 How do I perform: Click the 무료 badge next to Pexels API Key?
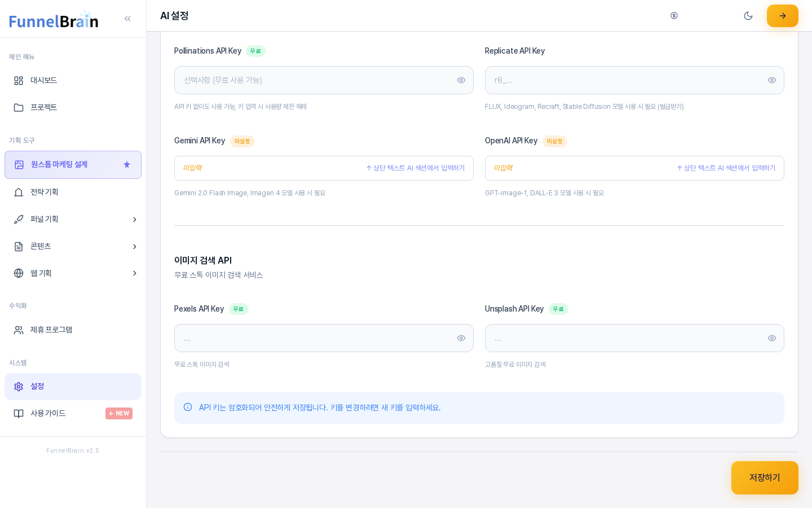click(239, 309)
